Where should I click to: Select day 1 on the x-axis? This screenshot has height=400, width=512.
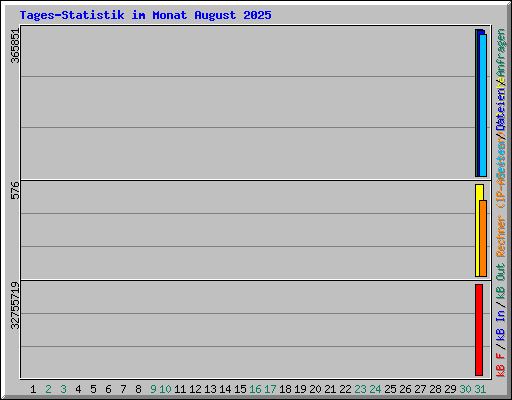tap(33, 389)
